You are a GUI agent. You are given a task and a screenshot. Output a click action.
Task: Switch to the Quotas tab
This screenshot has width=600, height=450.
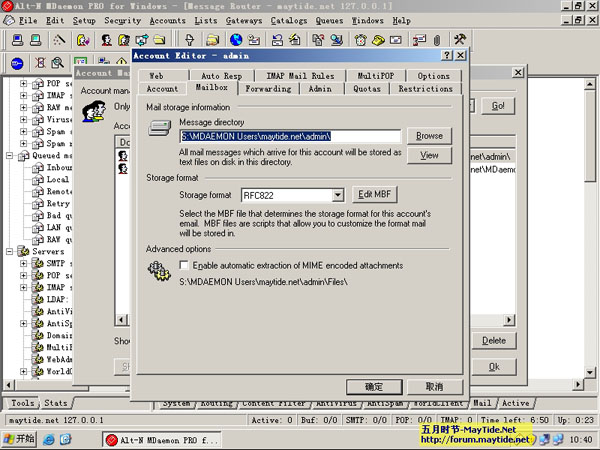(366, 88)
